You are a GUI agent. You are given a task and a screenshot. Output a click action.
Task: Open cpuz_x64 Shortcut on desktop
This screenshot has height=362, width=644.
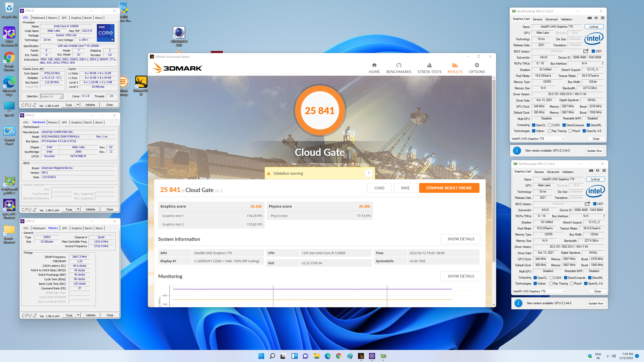pos(9,209)
